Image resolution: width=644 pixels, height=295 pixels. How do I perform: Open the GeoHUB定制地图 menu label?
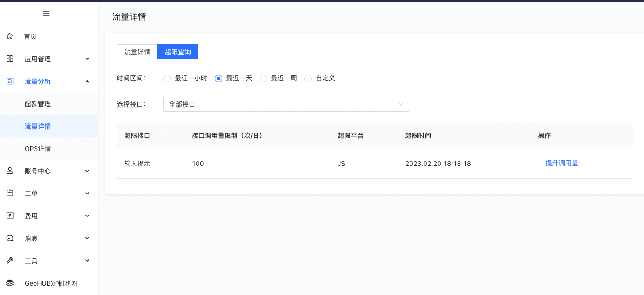(x=51, y=283)
